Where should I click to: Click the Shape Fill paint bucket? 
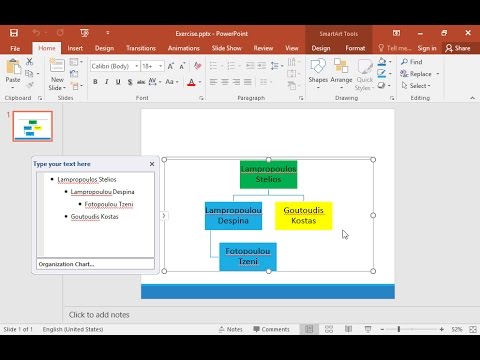click(x=382, y=62)
